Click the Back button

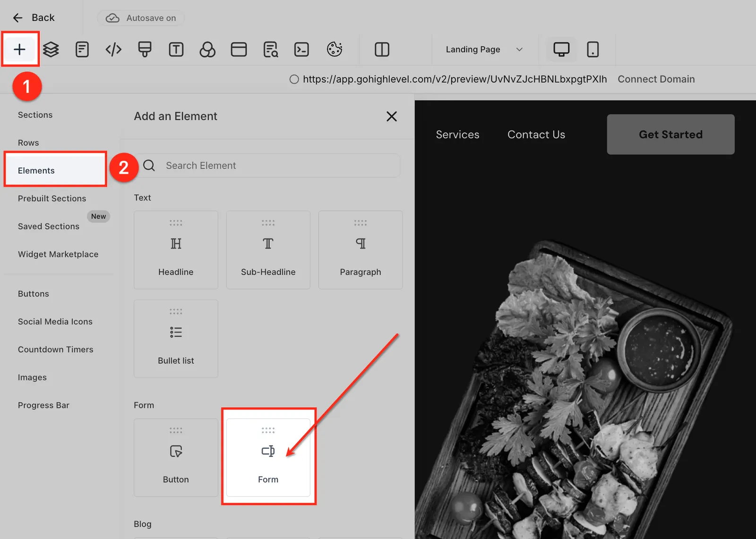coord(34,17)
